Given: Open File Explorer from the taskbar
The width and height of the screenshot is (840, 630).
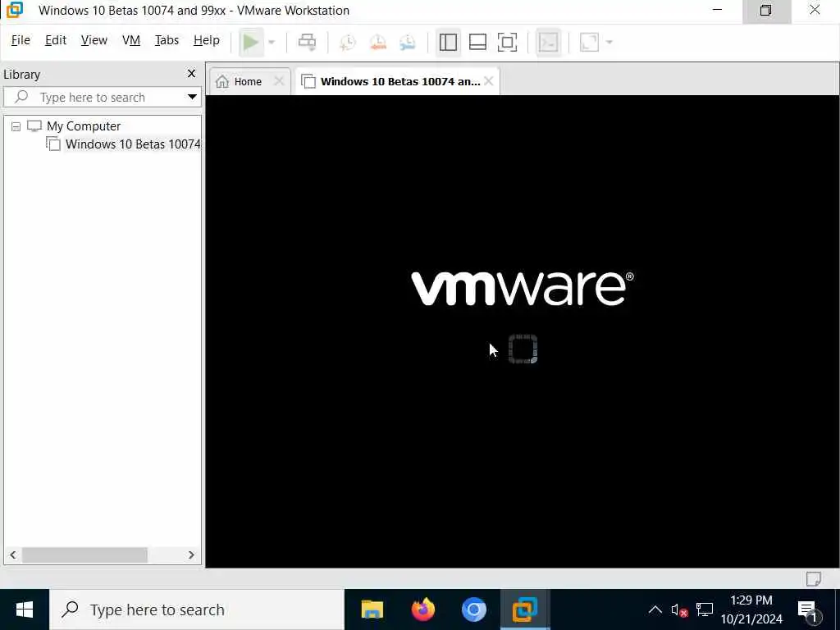Looking at the screenshot, I should pyautogui.click(x=372, y=609).
